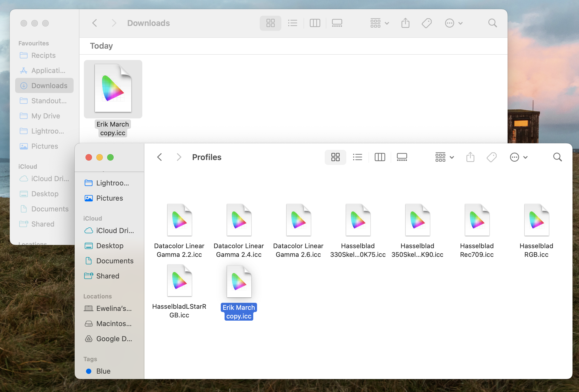Open Lightroo... folder in Profiles sidebar
Viewport: 579px width, 392px height.
pos(110,183)
